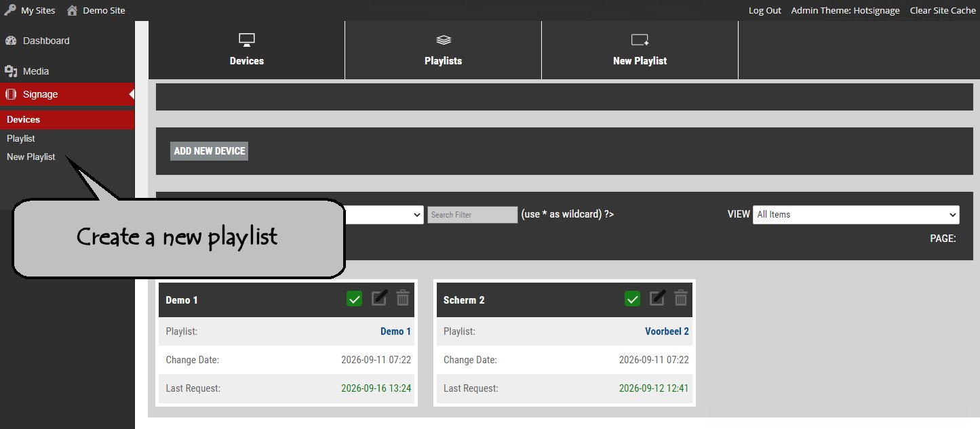Open New Playlist in the Signage submenu
980x429 pixels.
point(31,157)
